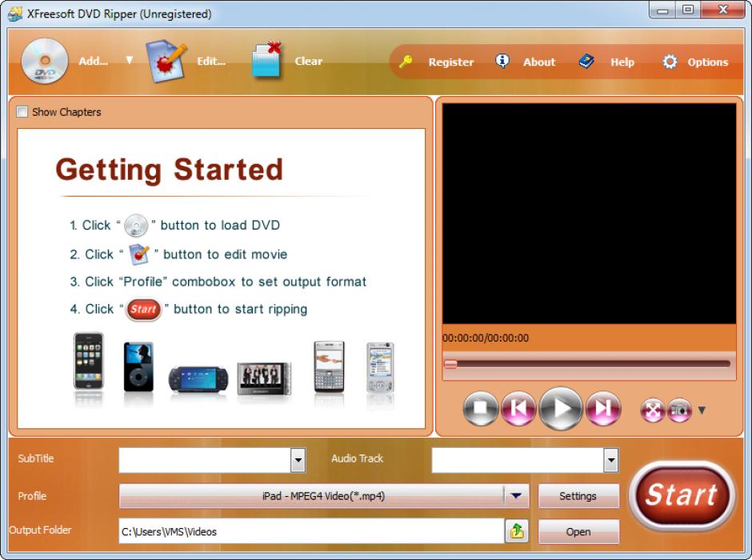Open the Audio Track dropdown
The height and width of the screenshot is (560, 752).
610,460
